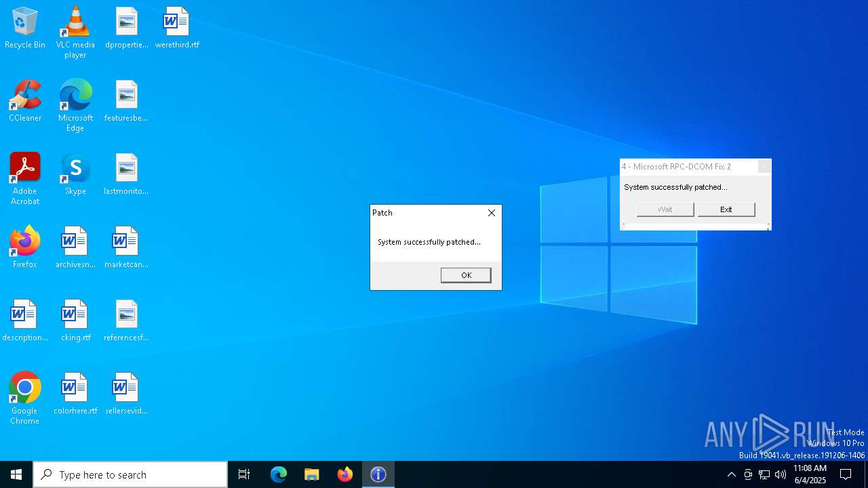Select the Adobe Acrobat desktop shortcut

[25, 179]
